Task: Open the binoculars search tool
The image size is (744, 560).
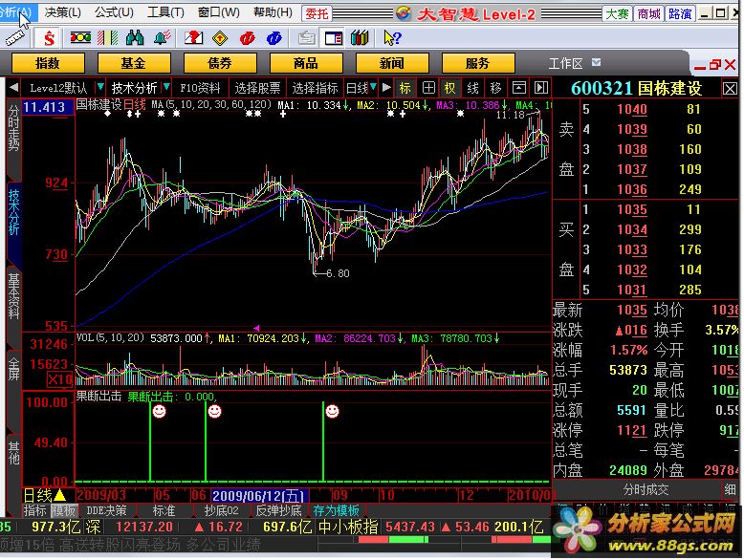Action: [x=135, y=37]
